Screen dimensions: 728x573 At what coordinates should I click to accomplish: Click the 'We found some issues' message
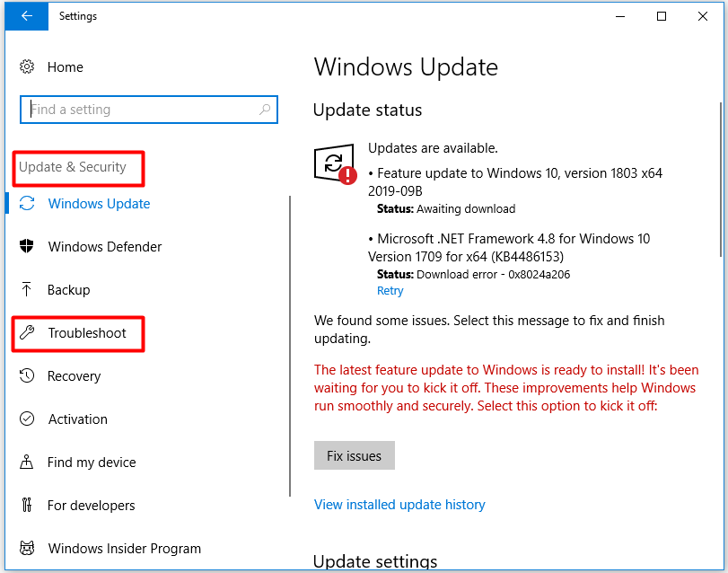489,330
